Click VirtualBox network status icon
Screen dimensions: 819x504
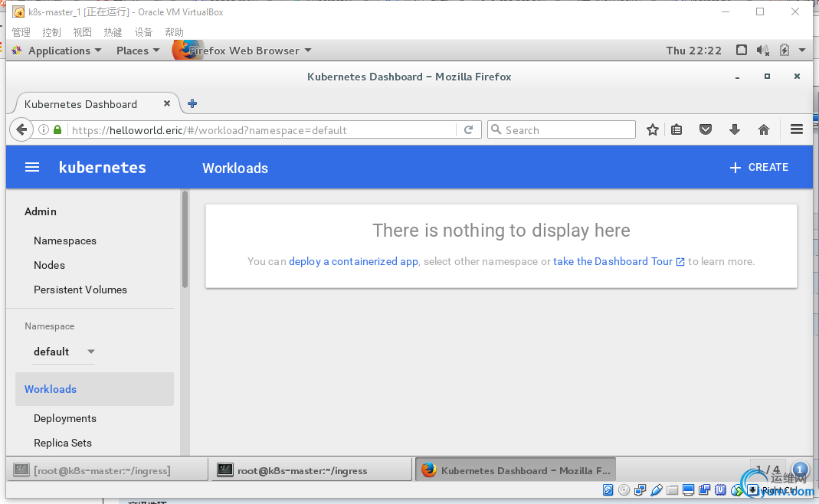(640, 490)
